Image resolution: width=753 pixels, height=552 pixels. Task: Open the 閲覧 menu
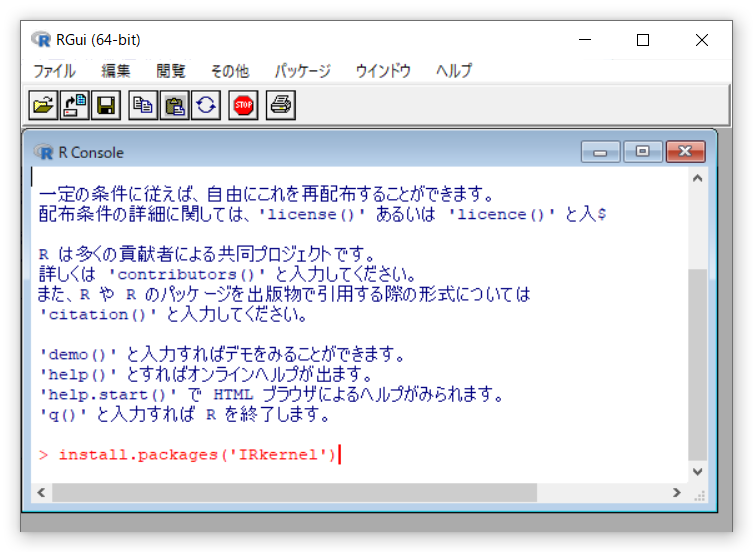pyautogui.click(x=170, y=71)
